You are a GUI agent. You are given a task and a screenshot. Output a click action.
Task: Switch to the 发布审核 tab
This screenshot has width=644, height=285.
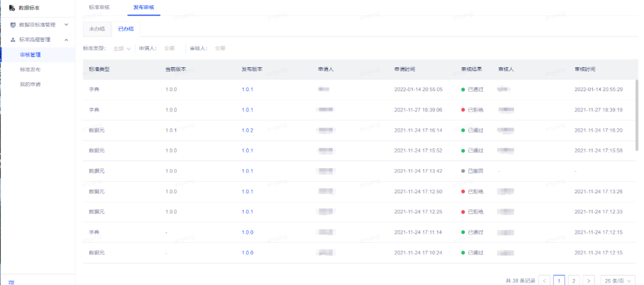[x=144, y=7]
